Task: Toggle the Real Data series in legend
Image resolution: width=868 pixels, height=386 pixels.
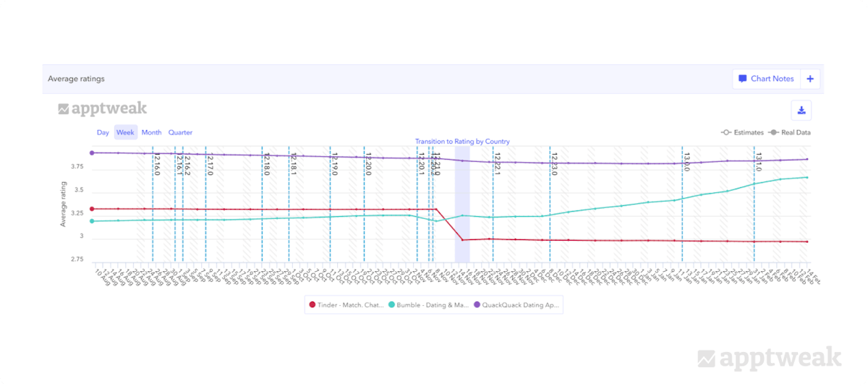Action: [x=790, y=132]
